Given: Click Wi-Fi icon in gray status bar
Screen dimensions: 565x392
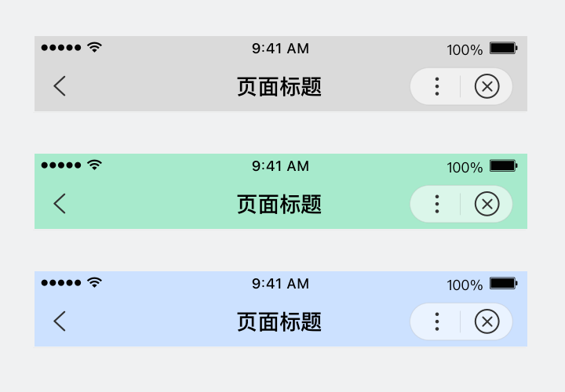Looking at the screenshot, I should pos(95,48).
